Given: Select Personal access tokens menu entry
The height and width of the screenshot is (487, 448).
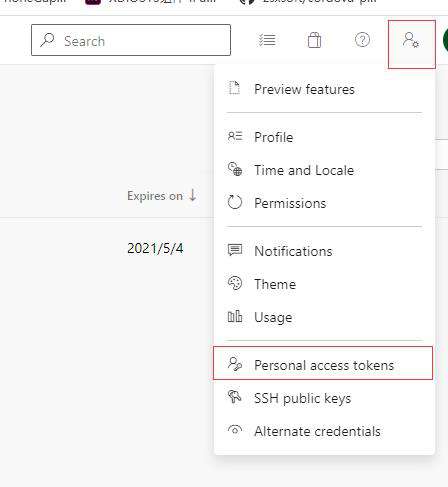Looking at the screenshot, I should pyautogui.click(x=323, y=363).
